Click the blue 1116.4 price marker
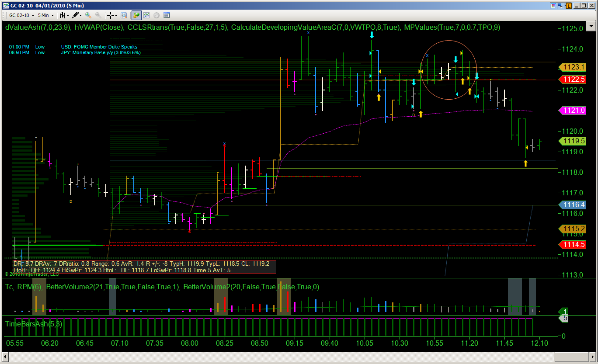 [x=573, y=205]
